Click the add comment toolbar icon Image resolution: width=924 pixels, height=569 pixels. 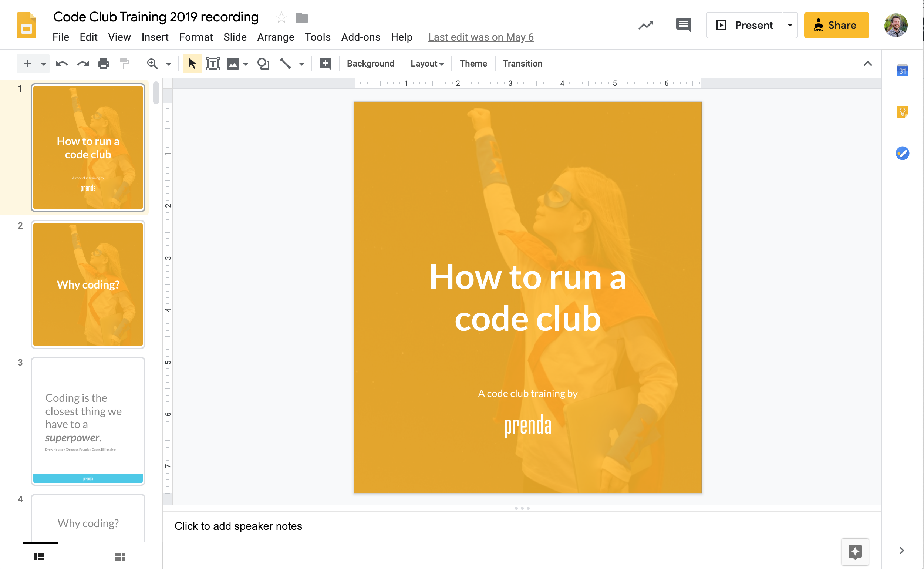[x=325, y=64]
